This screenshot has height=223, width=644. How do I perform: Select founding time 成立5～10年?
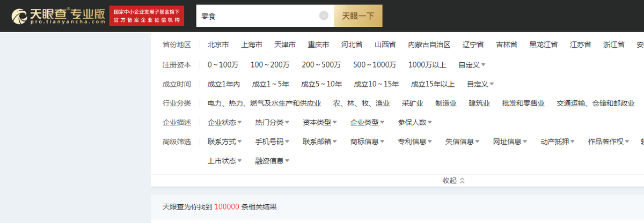tap(321, 84)
